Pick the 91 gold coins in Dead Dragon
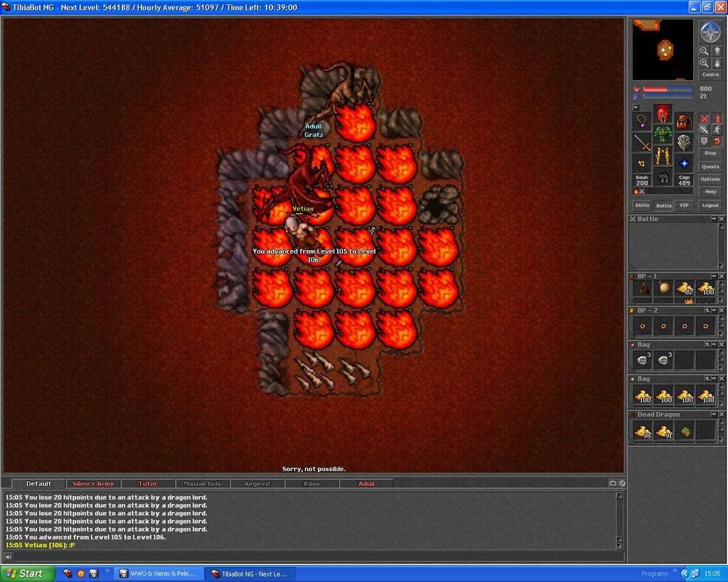728x582 pixels. click(663, 431)
